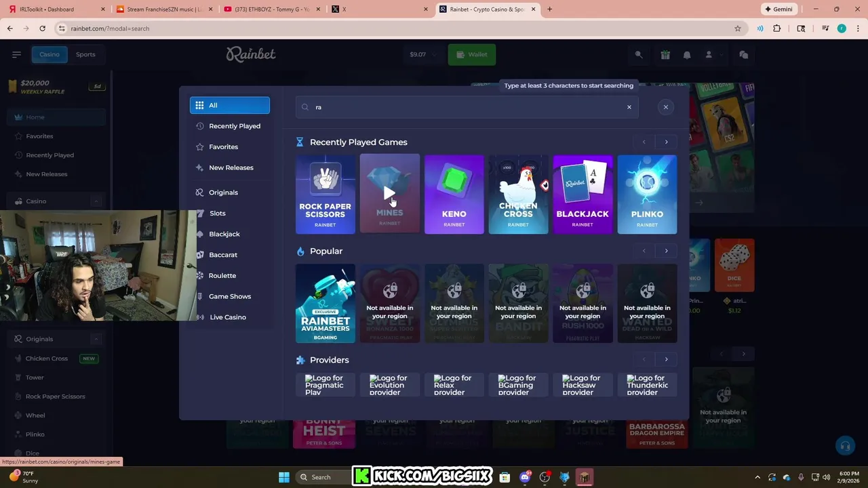Open the gift rewards icon
This screenshot has width=868, height=488.
coord(665,55)
